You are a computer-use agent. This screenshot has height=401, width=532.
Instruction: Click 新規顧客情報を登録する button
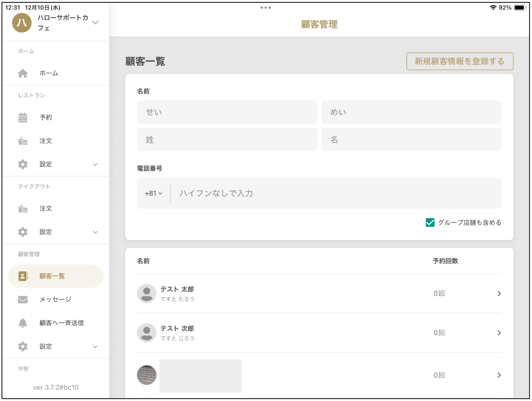tap(460, 61)
